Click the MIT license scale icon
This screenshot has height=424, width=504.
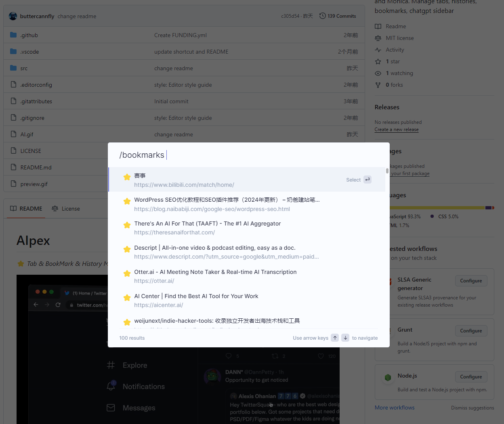(378, 38)
